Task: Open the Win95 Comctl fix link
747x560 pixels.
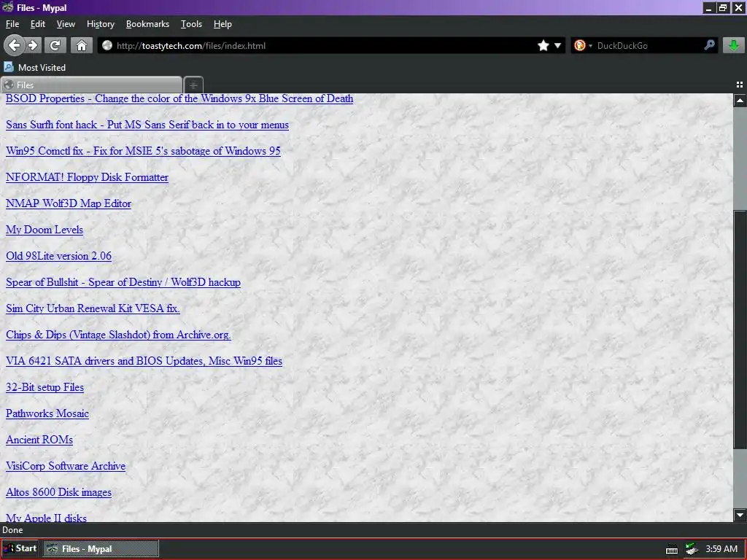Action: [143, 151]
